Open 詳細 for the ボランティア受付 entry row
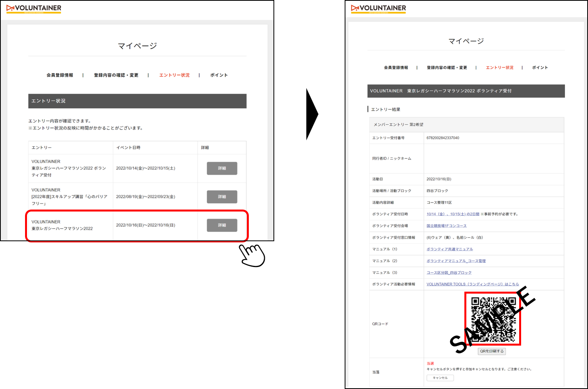This screenshot has height=389, width=588. pos(222,168)
